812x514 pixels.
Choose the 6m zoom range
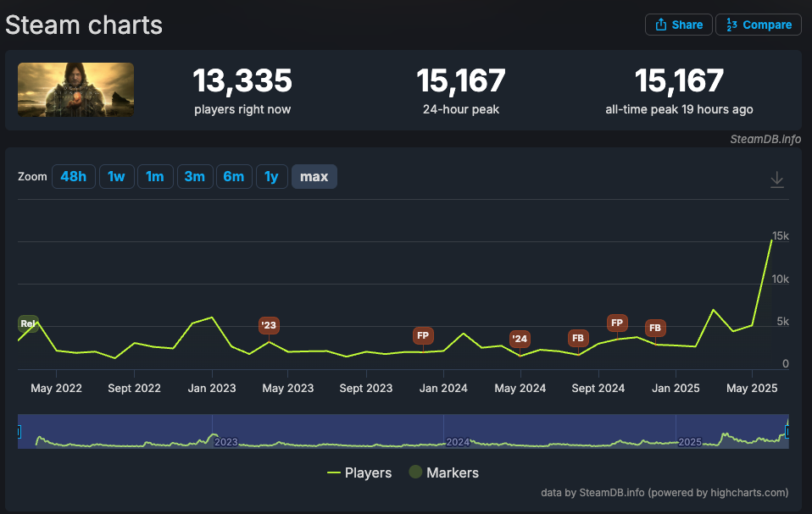coord(234,176)
